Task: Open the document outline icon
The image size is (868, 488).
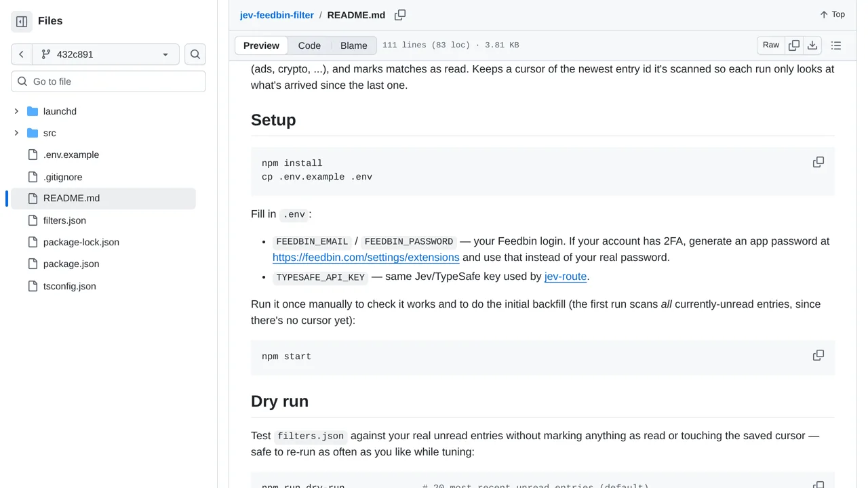Action: [x=836, y=45]
